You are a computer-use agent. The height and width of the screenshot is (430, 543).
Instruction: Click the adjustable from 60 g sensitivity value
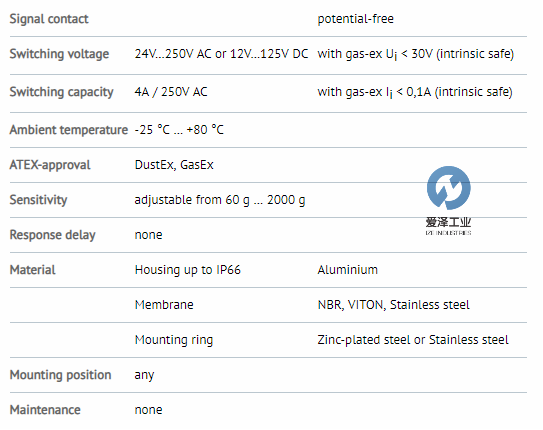220,200
